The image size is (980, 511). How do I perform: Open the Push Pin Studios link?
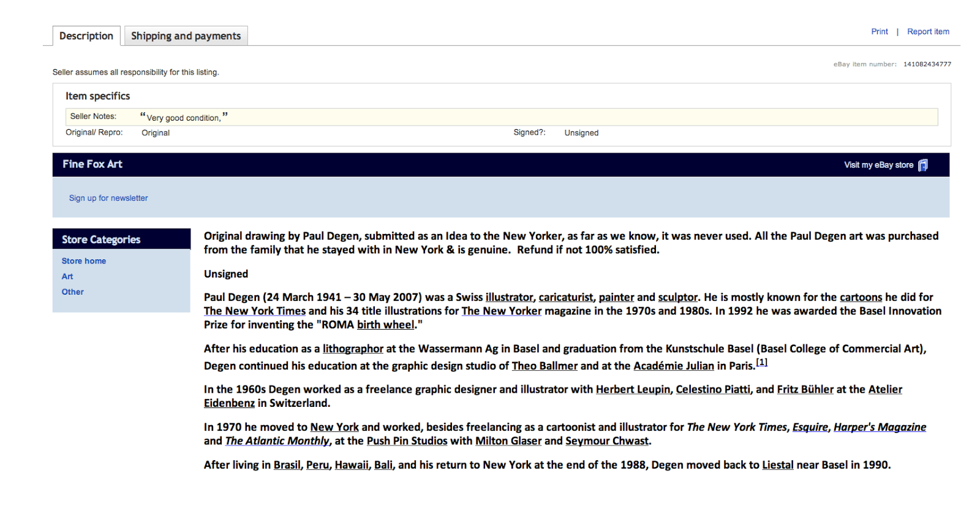click(407, 441)
